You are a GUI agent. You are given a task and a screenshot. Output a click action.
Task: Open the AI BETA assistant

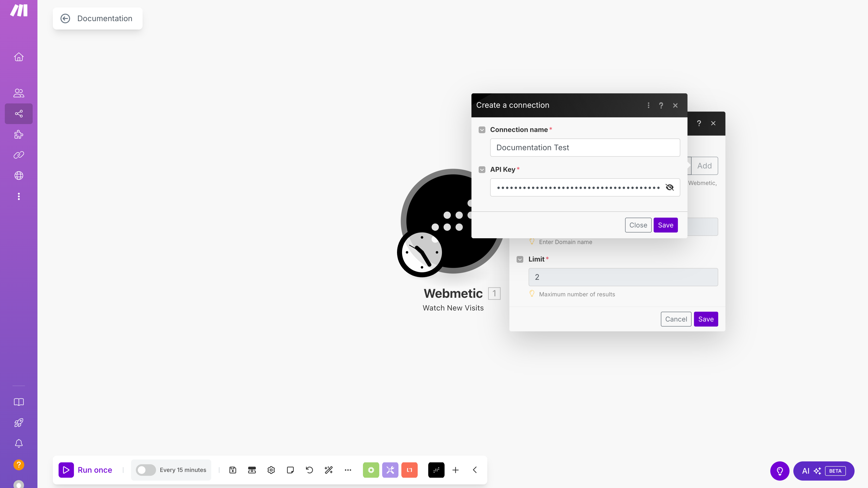pos(824,471)
